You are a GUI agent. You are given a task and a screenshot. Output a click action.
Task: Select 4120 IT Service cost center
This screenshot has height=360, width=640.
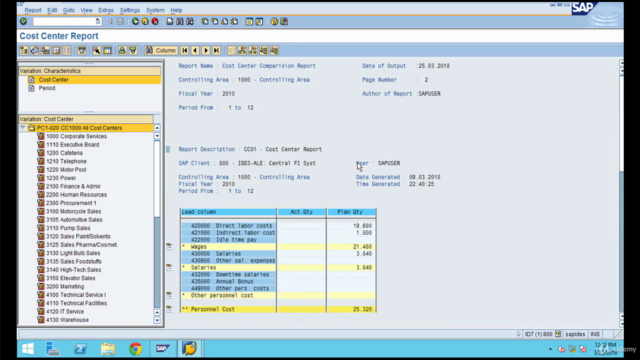pyautogui.click(x=65, y=311)
